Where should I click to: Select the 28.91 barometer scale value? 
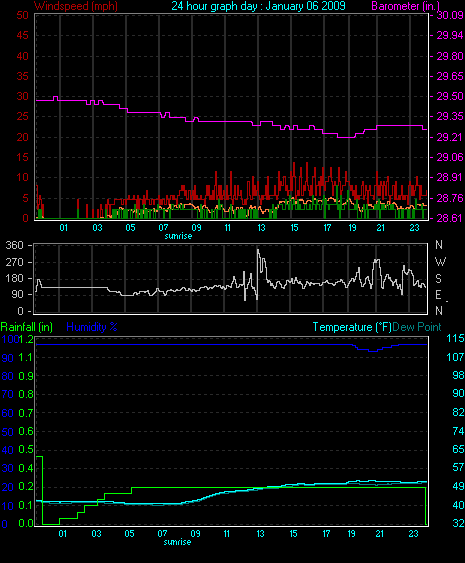pos(450,177)
